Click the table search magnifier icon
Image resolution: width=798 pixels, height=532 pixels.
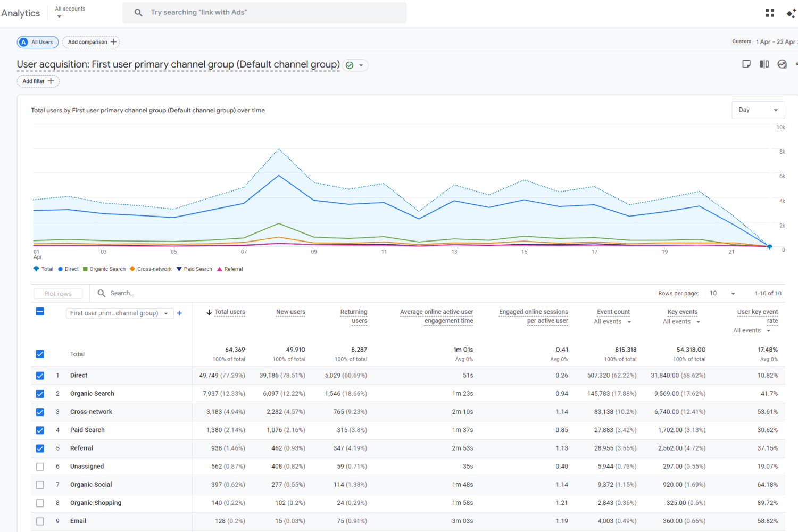click(x=102, y=293)
